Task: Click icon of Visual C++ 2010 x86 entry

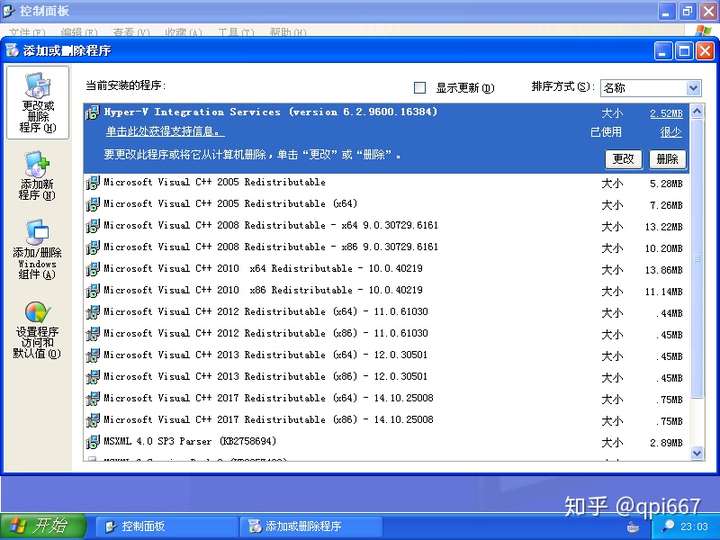Action: pos(92,290)
